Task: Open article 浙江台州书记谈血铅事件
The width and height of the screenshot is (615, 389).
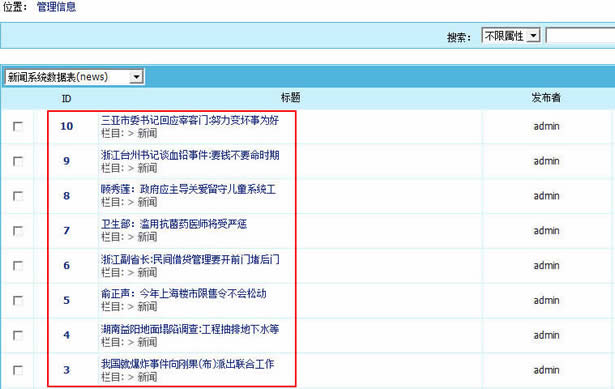Action: point(190,155)
